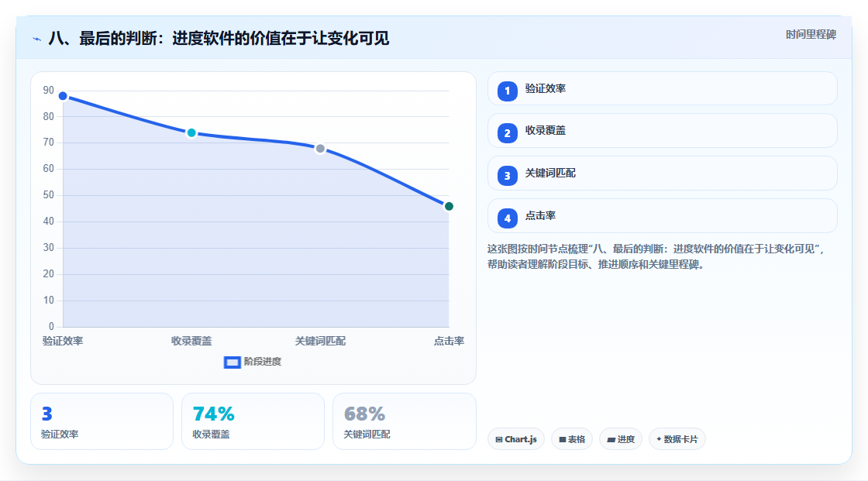Image resolution: width=868 pixels, height=481 pixels.
Task: Open the 收录覆盖 milestone row
Action: tap(662, 131)
